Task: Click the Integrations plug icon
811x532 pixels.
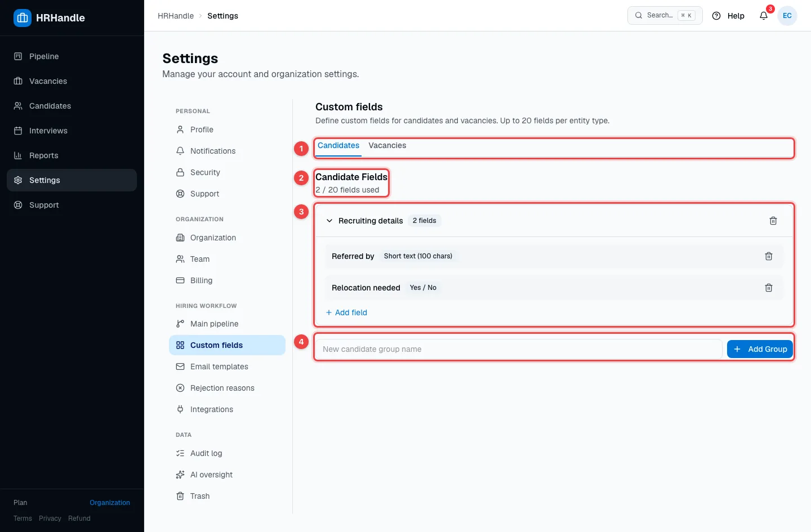Action: (180, 409)
